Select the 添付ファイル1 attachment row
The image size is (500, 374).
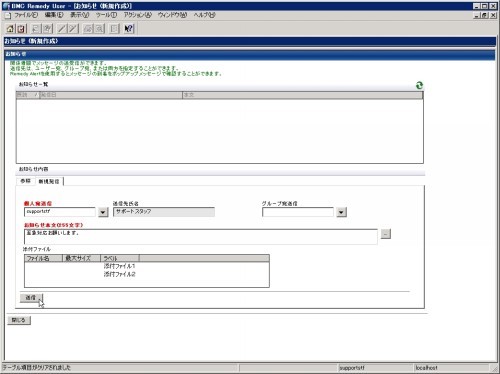pyautogui.click(x=147, y=266)
